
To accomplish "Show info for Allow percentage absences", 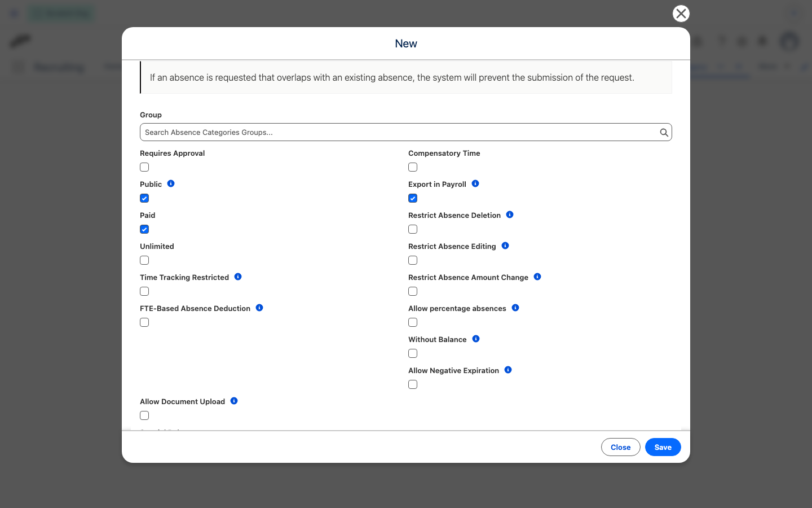I will [515, 308].
